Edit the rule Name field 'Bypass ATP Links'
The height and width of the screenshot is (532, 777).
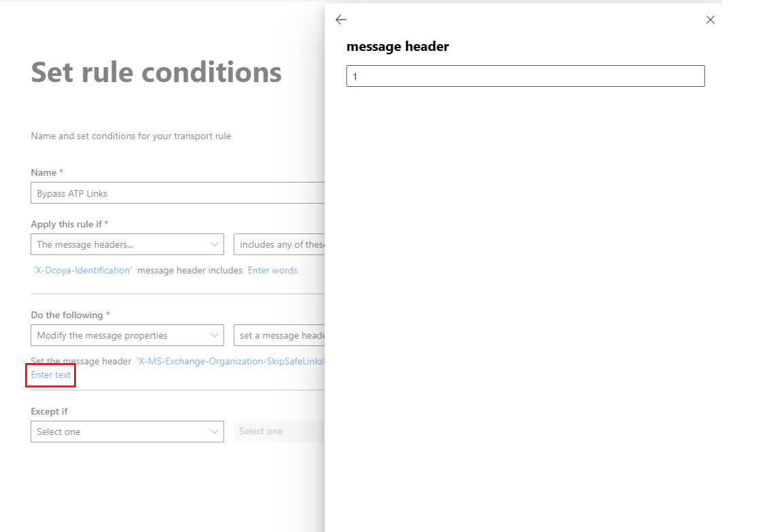(177, 193)
